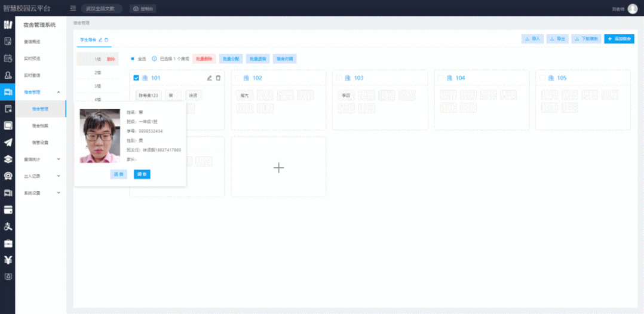This screenshot has width=644, height=314.
Task: Collapse the 宿舍管理 sidebar group
Action: click(59, 92)
